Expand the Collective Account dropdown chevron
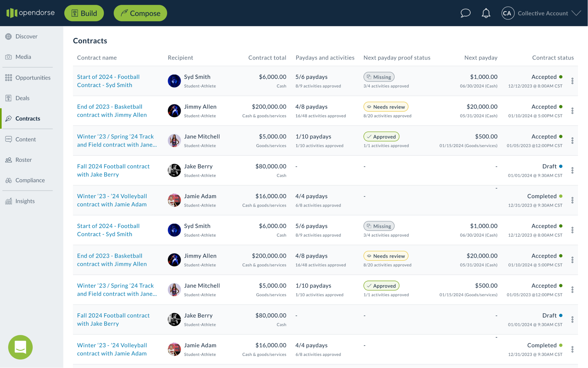This screenshot has height=368, width=588. [576, 13]
